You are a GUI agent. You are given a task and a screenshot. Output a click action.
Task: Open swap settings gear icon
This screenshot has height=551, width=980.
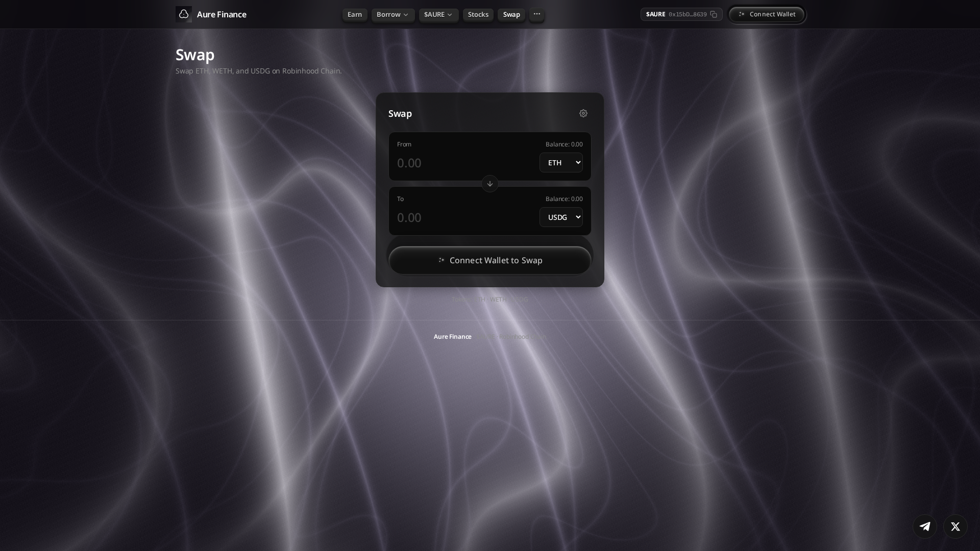583,113
